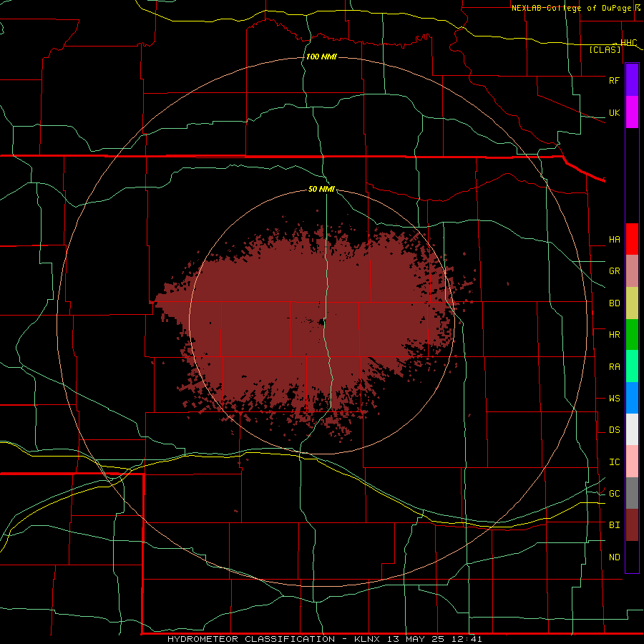Click the WS legend label
Screen dimensions: 644x644
click(614, 399)
